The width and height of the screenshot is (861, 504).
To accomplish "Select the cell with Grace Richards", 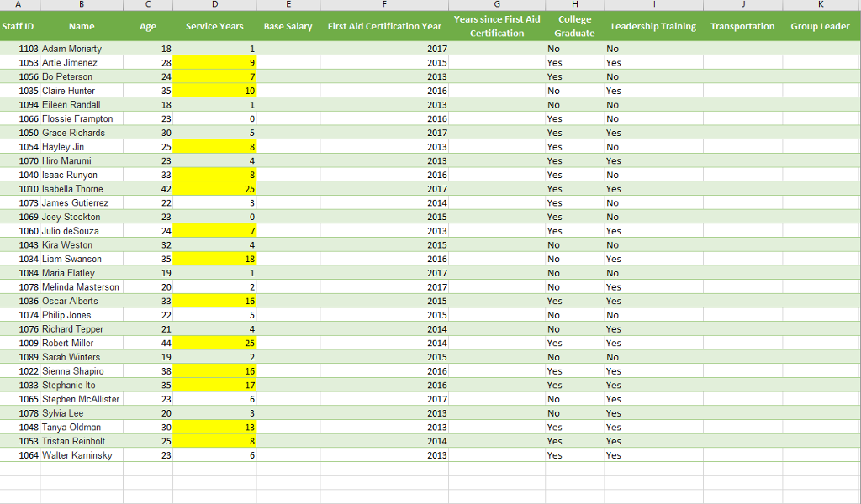I will [82, 133].
